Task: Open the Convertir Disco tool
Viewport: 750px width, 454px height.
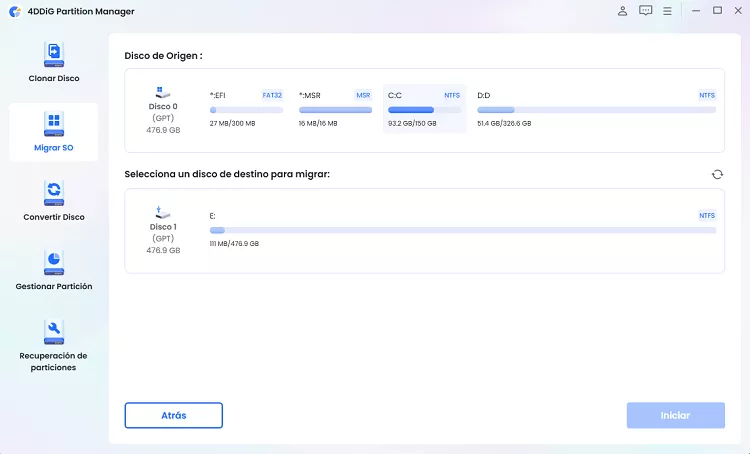Action: click(54, 201)
